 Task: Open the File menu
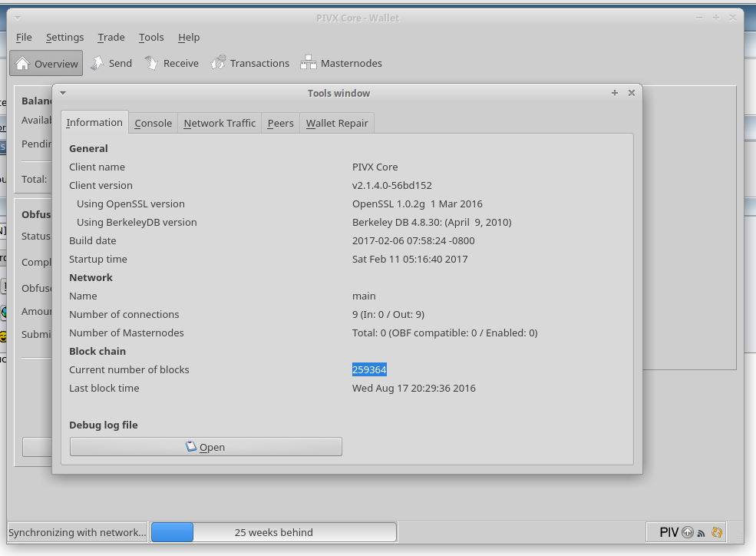(x=24, y=37)
